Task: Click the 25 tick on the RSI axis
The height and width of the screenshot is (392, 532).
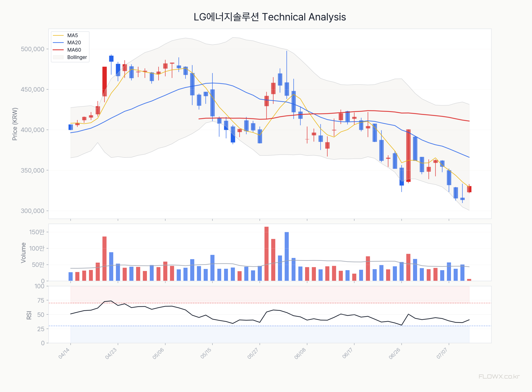Action: tap(41, 329)
